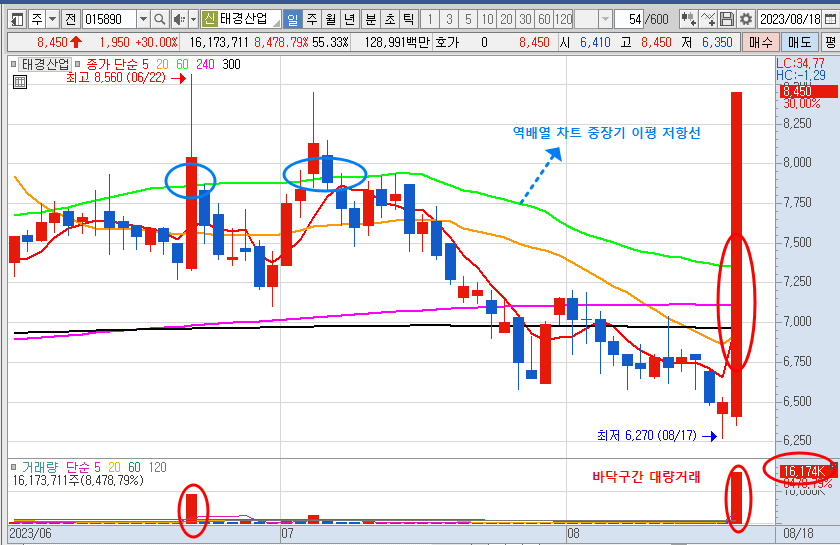This screenshot has width=840, height=545.
Task: Choose the 30 interval button
Action: pyautogui.click(x=525, y=20)
